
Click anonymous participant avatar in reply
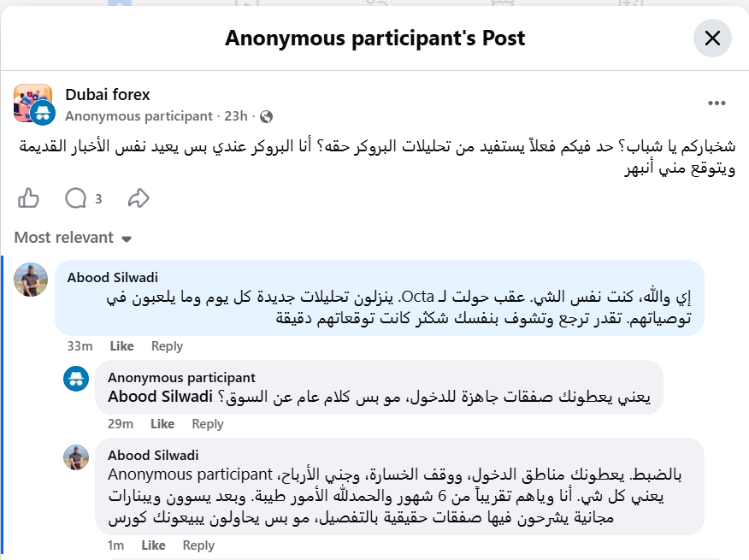76,379
